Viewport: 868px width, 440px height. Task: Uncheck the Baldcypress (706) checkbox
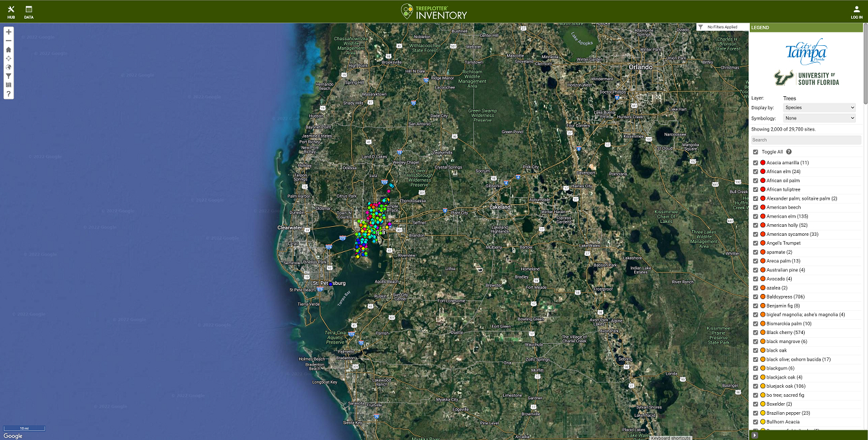(x=756, y=297)
